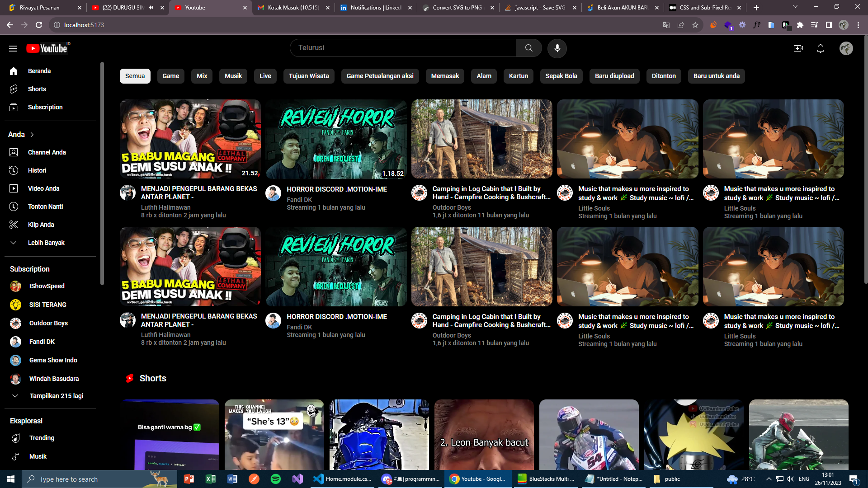
Task: Mute the DURUGU tab audio icon
Action: (x=151, y=8)
